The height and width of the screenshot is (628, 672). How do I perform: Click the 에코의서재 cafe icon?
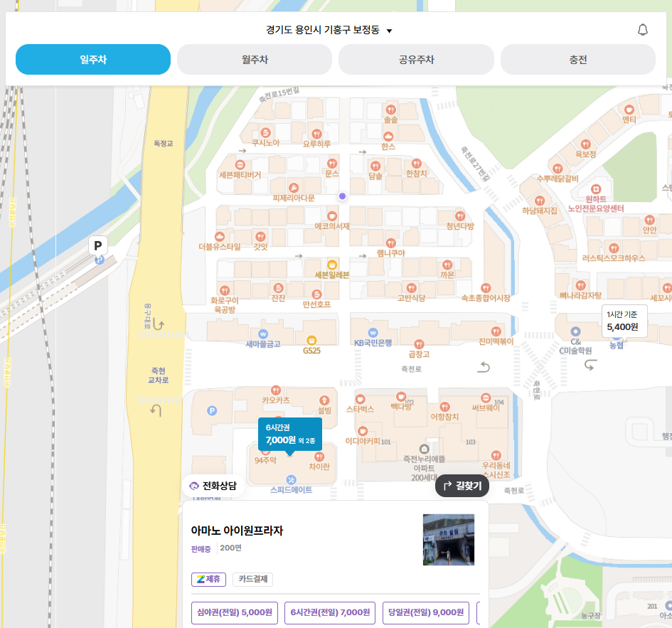click(331, 215)
